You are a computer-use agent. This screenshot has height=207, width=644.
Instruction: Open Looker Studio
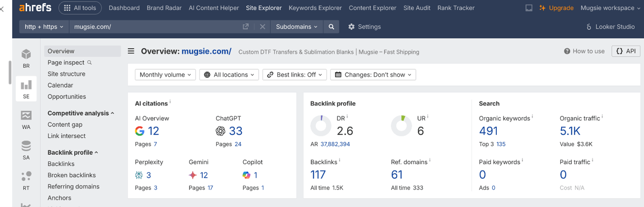[611, 27]
